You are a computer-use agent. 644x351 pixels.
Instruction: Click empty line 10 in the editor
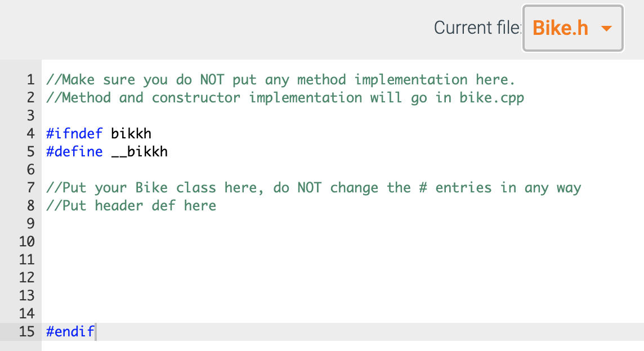coord(169,241)
